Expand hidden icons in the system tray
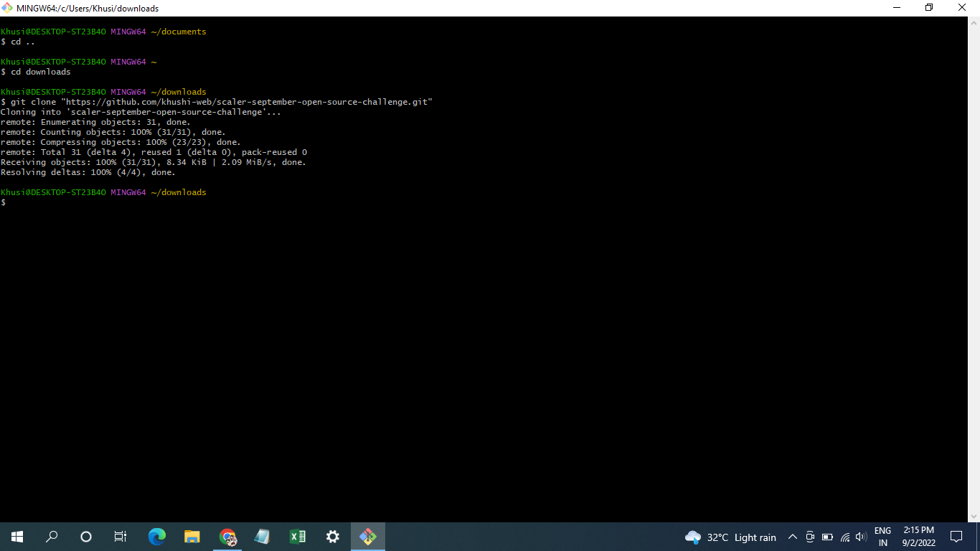Viewport: 980px width, 551px height. point(793,536)
